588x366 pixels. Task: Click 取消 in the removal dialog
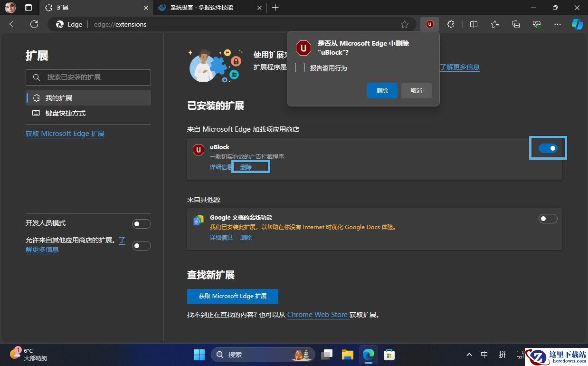417,90
